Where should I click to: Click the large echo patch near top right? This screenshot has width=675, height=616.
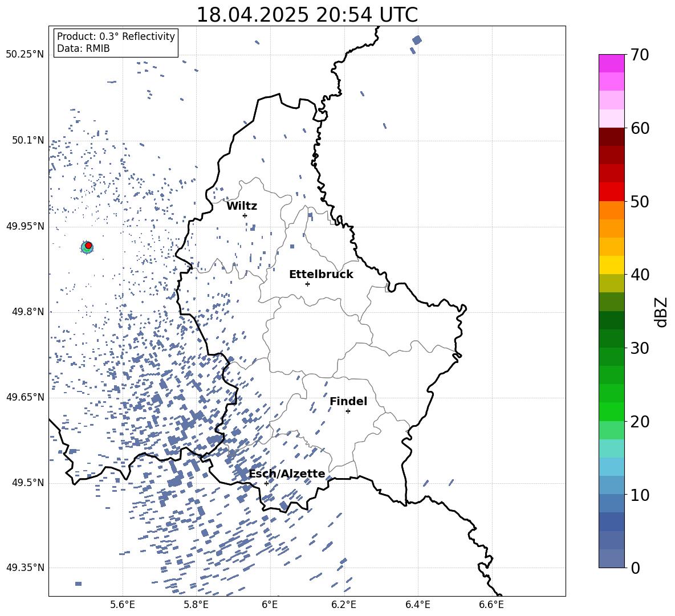coord(417,40)
